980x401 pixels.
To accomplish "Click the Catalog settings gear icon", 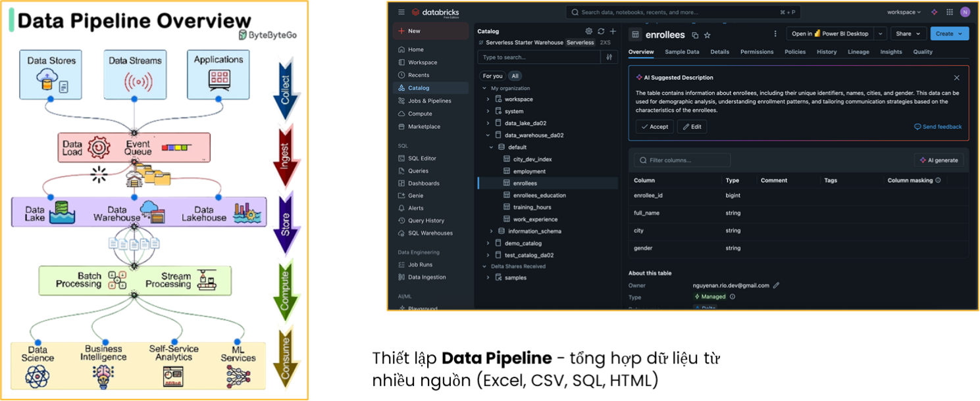I will click(x=588, y=31).
